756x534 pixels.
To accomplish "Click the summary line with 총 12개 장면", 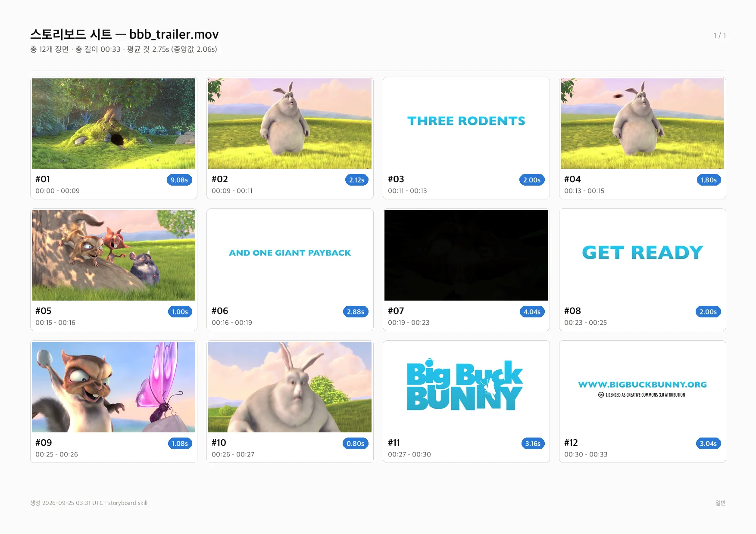I will (124, 50).
